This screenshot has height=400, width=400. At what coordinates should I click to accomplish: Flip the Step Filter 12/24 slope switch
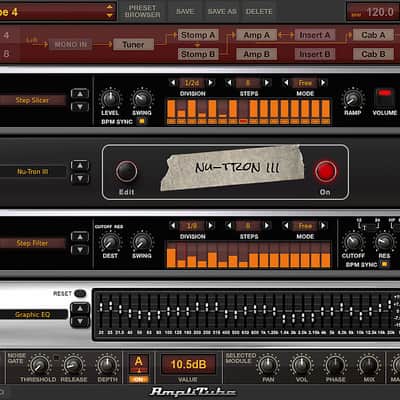pos(368,227)
